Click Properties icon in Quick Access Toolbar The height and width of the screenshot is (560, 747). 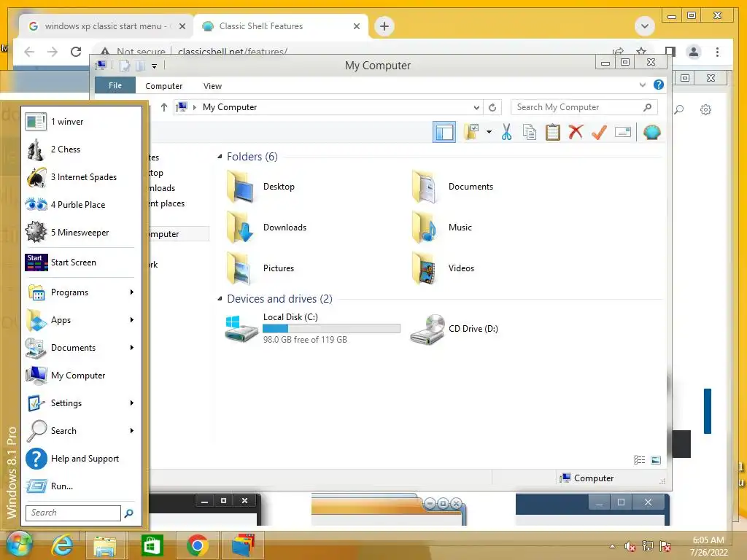coord(124,66)
